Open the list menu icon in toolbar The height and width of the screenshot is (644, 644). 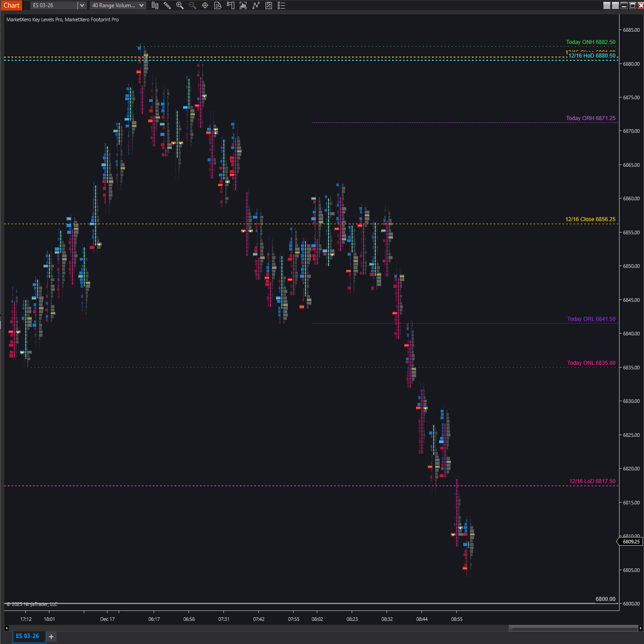point(281,5)
